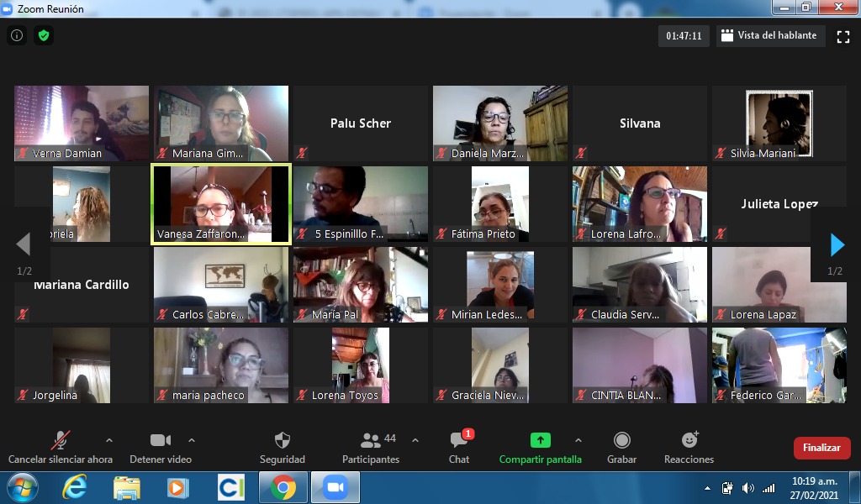Expand share screen options arrow
This screenshot has width=861, height=504.
pyautogui.click(x=578, y=439)
